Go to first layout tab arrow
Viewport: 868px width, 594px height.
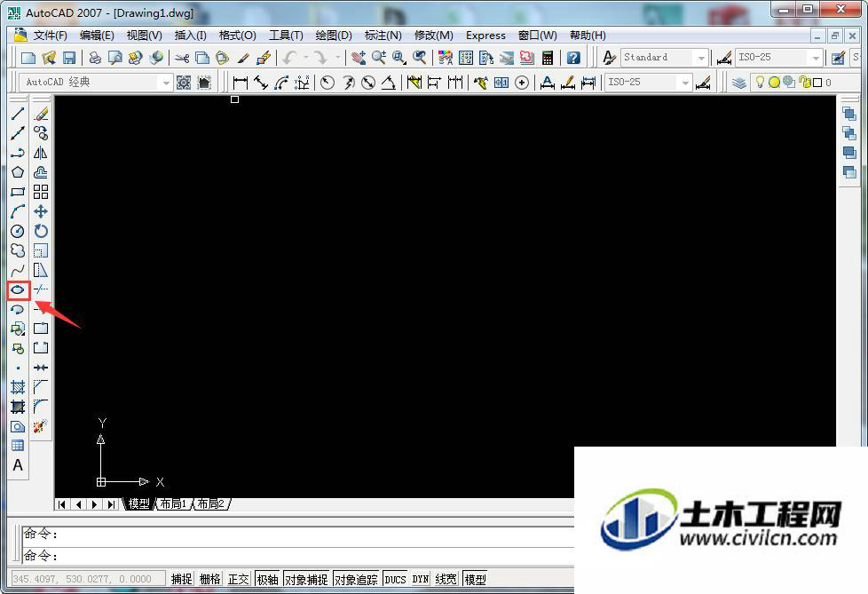(x=62, y=504)
